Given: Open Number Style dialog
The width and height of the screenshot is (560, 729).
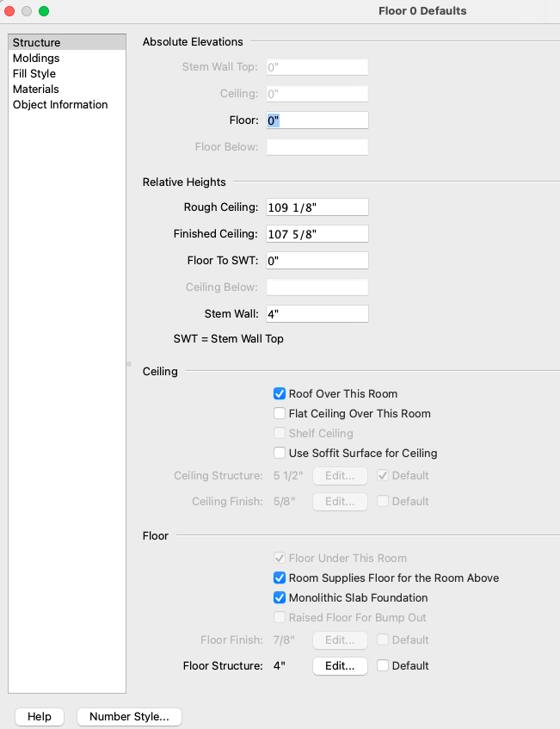Looking at the screenshot, I should point(129,717).
